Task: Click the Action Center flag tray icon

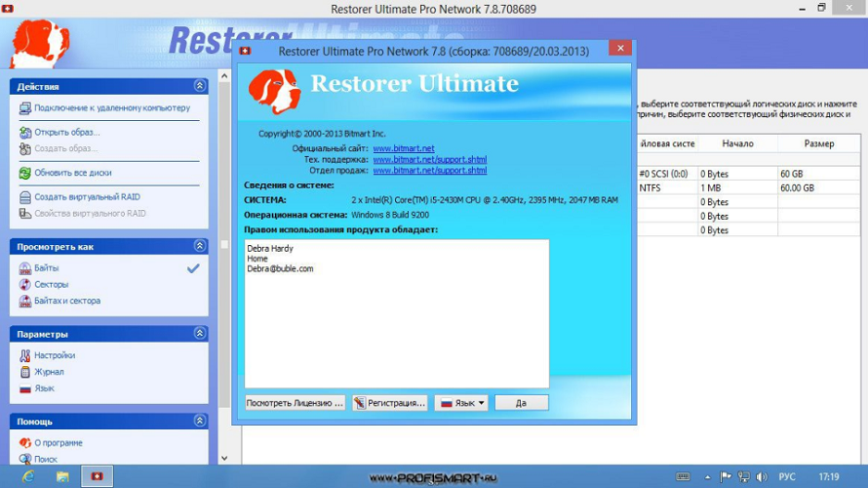Action: tap(726, 477)
